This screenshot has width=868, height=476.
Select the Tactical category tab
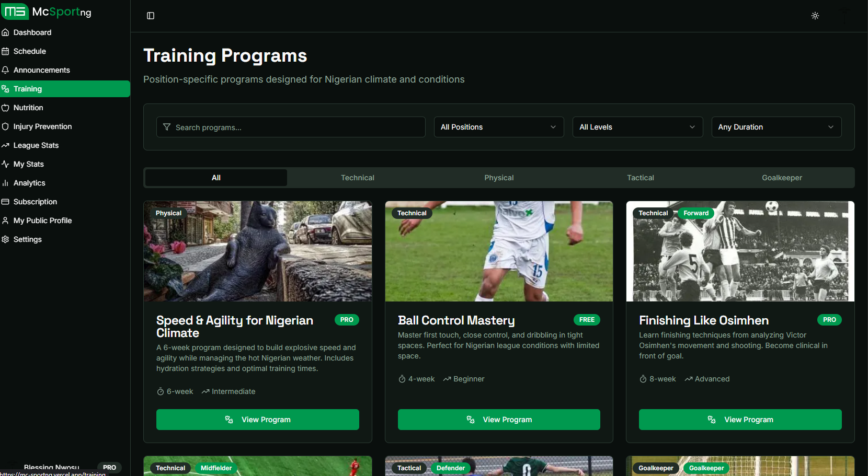(x=640, y=178)
